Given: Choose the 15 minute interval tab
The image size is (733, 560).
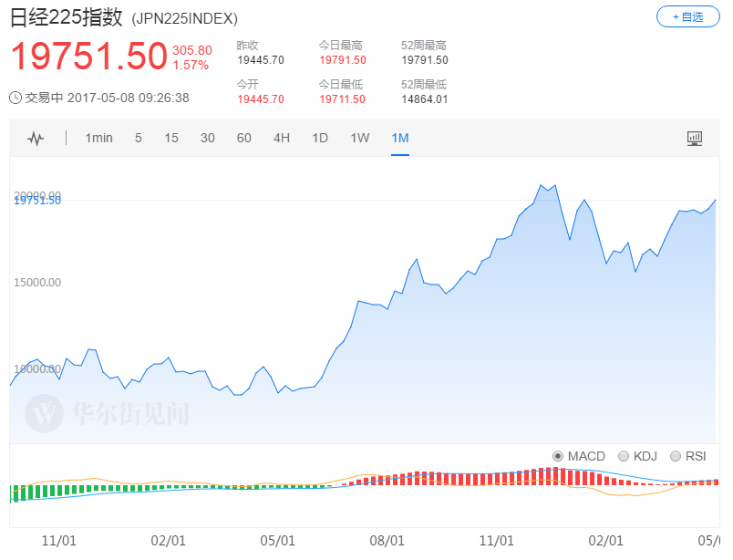Looking at the screenshot, I should [x=171, y=139].
